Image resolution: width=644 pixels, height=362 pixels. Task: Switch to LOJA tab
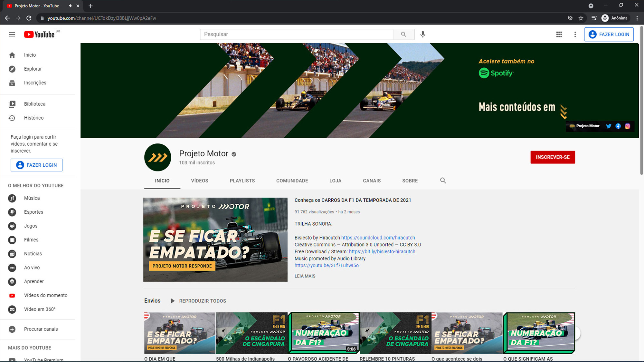(x=335, y=181)
